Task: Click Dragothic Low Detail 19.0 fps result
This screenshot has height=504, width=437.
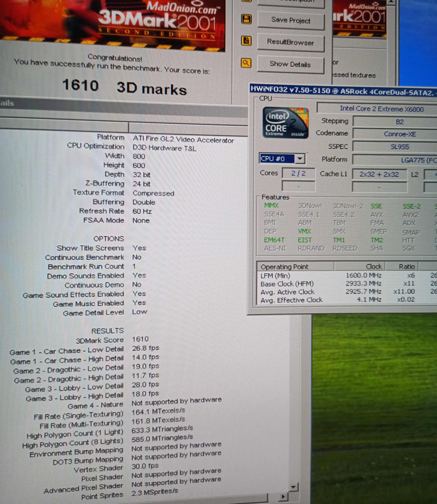Action: tap(145, 366)
